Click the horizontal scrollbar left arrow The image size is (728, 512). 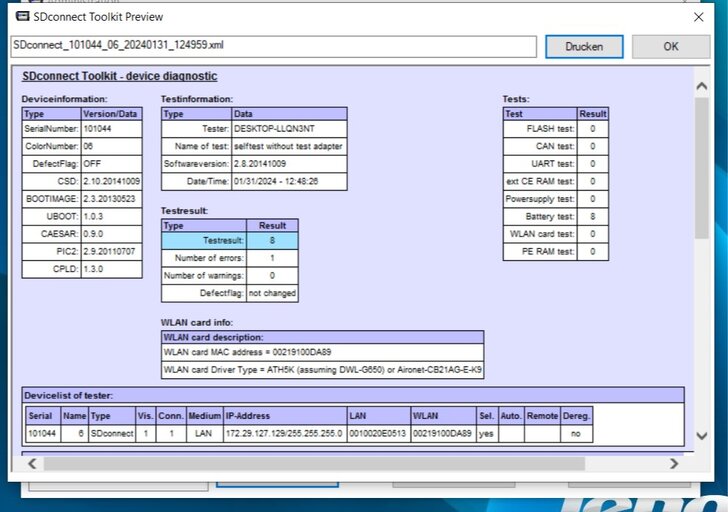tap(32, 463)
